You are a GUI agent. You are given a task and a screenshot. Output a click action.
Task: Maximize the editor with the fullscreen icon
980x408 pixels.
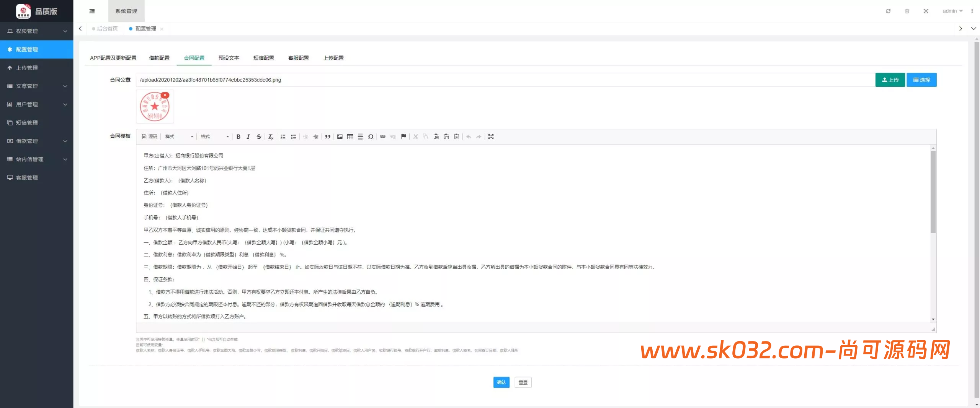(491, 137)
